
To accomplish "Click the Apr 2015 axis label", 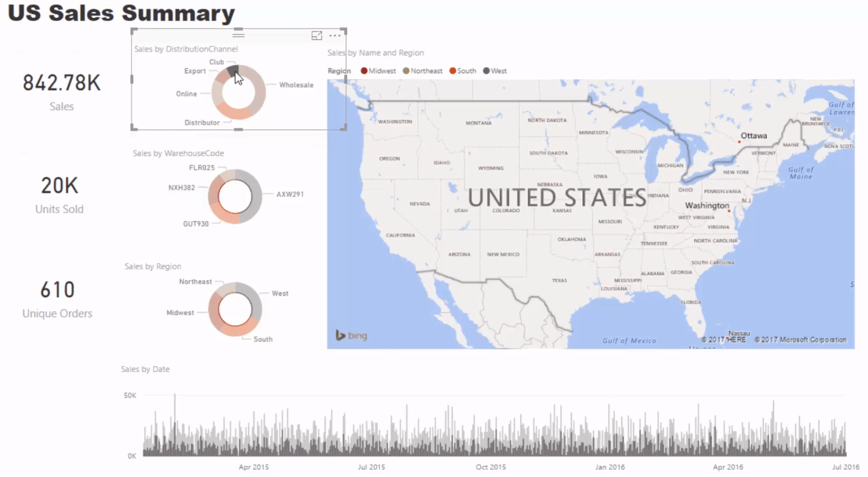I will click(254, 467).
